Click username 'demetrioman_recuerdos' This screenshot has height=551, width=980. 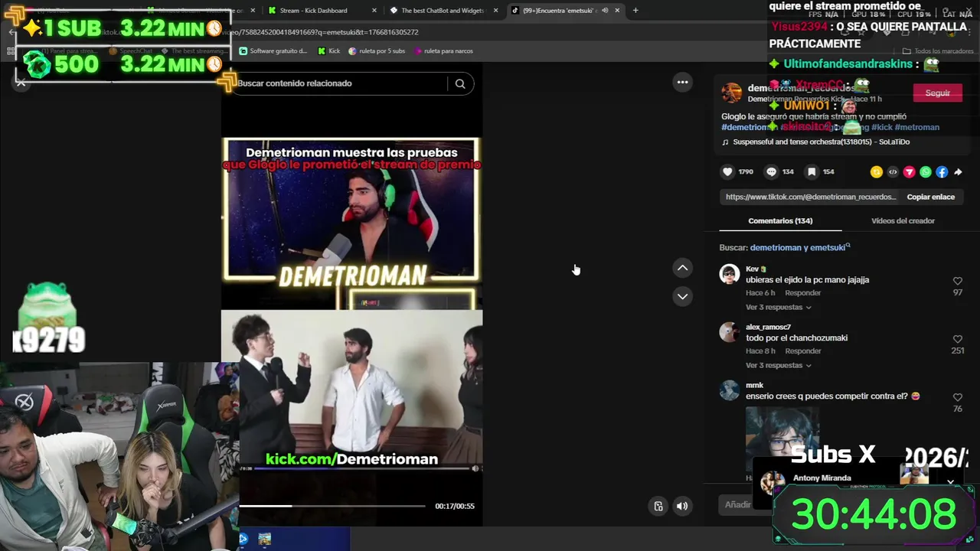801,88
